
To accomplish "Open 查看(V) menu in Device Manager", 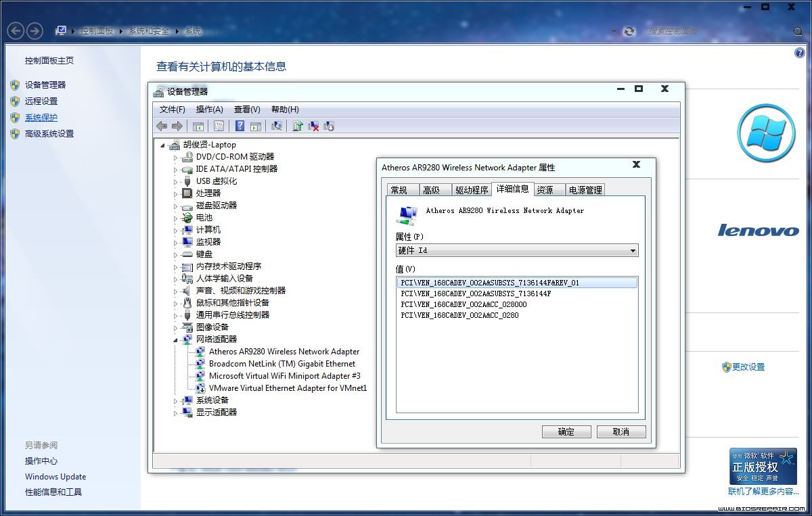I will tap(247, 110).
